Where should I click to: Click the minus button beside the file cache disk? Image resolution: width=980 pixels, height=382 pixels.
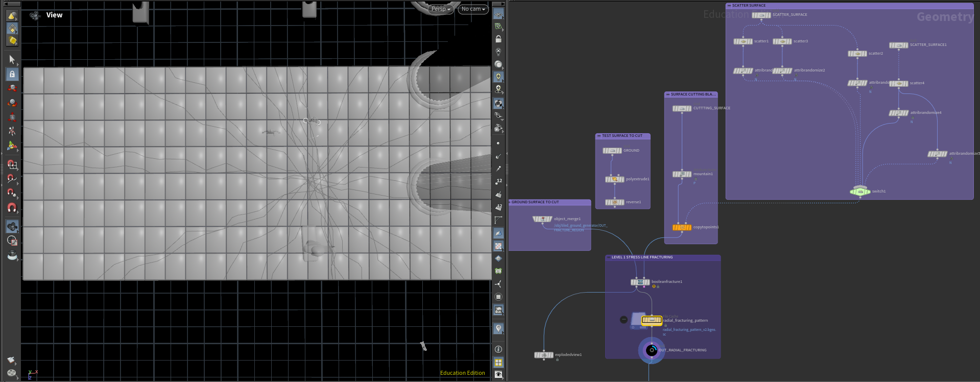pyautogui.click(x=624, y=320)
